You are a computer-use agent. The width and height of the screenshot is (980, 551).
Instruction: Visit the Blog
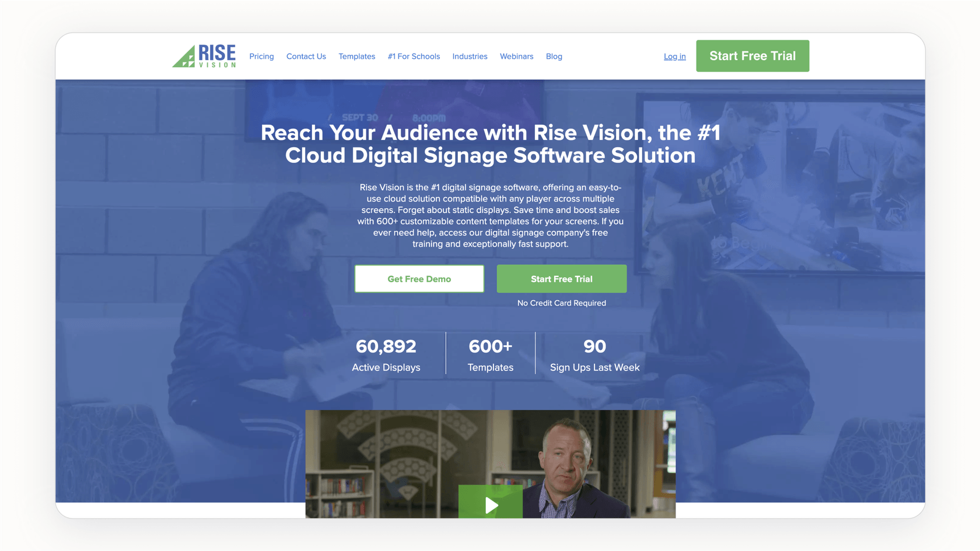pyautogui.click(x=554, y=56)
